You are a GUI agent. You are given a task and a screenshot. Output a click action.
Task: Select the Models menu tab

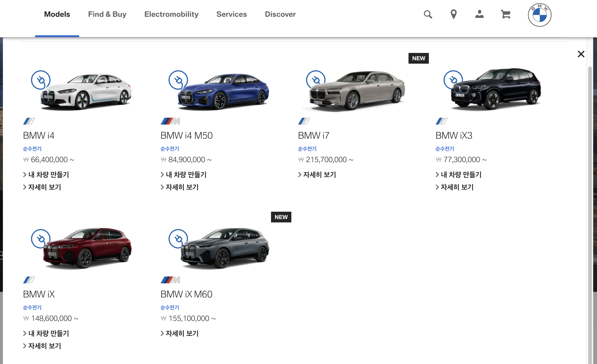[57, 15]
